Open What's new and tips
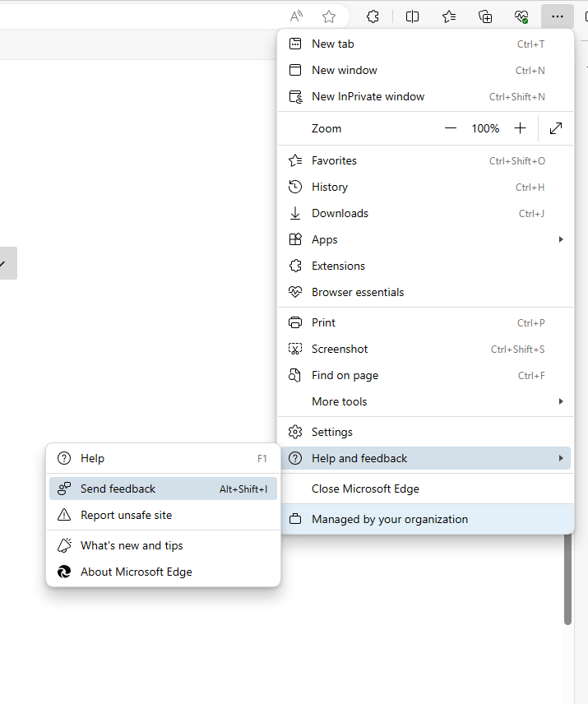588x704 pixels. (x=163, y=545)
